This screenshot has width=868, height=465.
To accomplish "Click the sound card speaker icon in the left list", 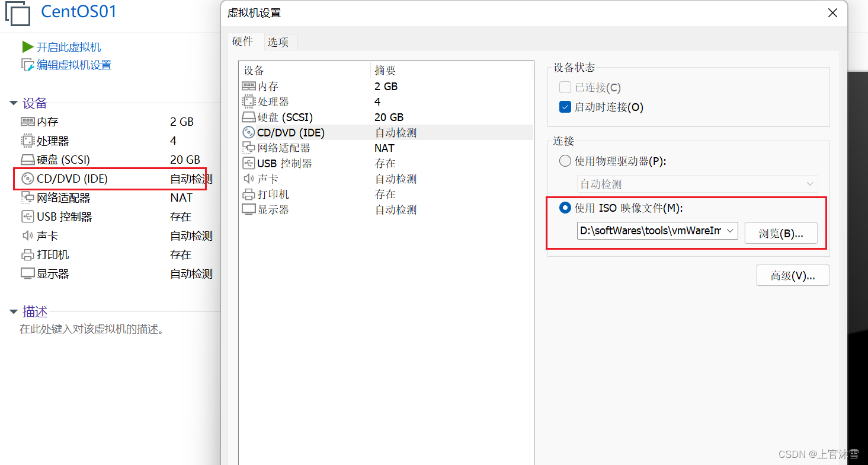I will click(x=28, y=235).
